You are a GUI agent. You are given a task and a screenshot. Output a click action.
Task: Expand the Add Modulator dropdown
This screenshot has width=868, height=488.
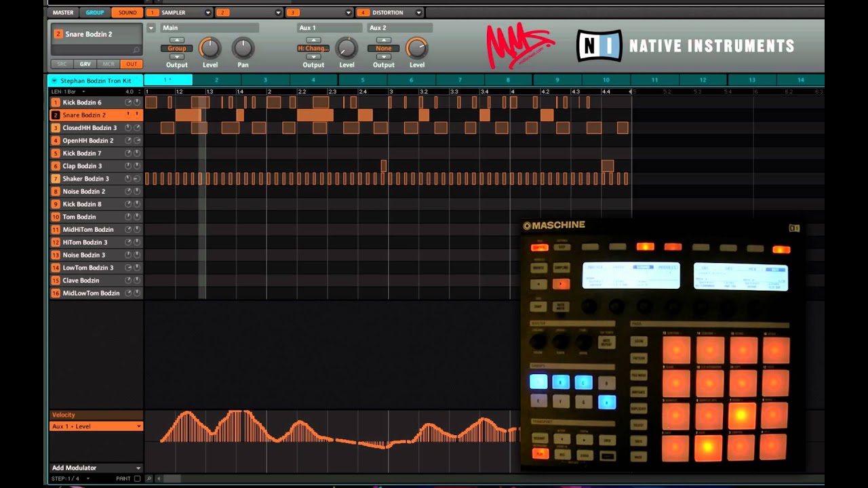pos(138,468)
